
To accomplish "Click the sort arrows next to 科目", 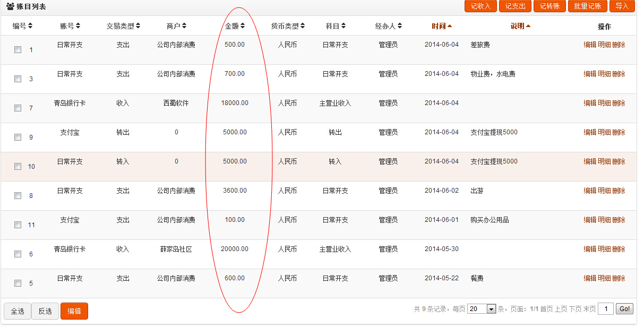I will point(343,26).
